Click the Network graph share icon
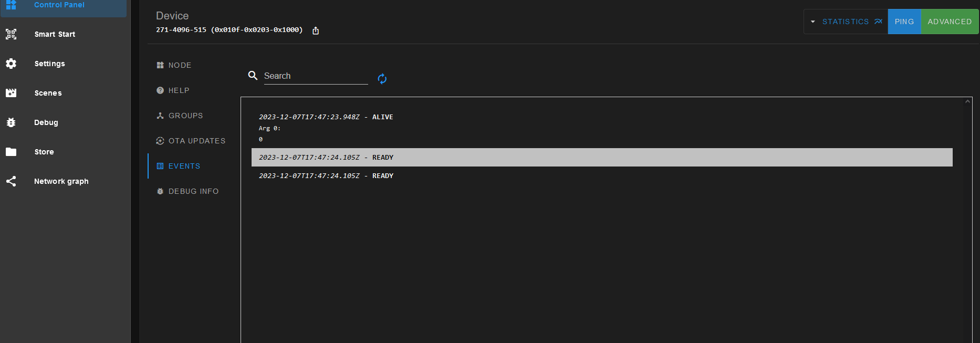 [x=11, y=181]
